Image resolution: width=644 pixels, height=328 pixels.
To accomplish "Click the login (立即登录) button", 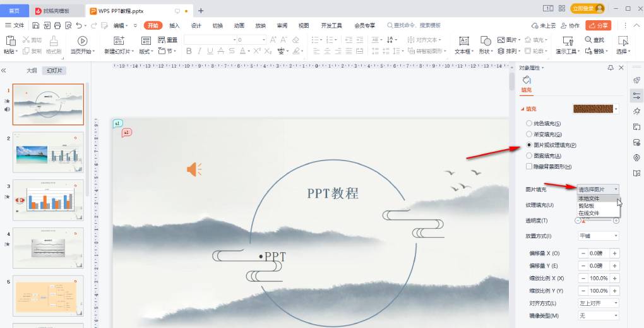I will (588, 8).
